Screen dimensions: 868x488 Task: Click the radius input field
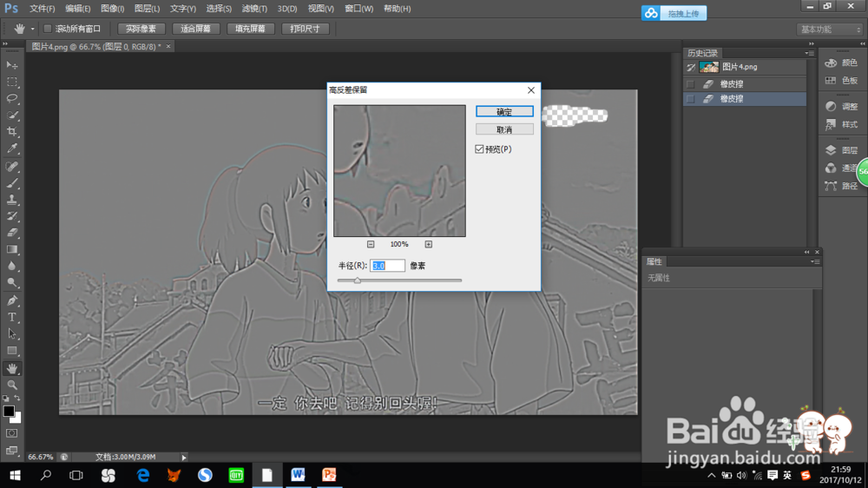coord(387,266)
